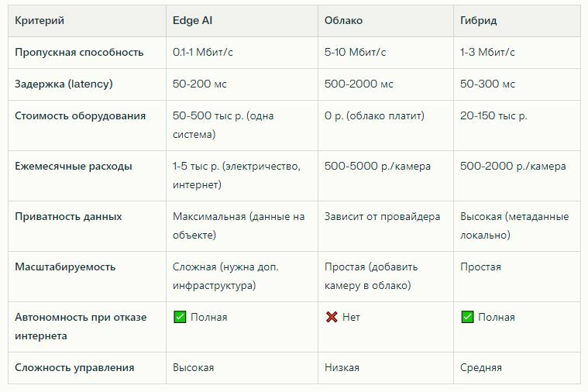
Task: Click the Облако column header
Action: [343, 20]
